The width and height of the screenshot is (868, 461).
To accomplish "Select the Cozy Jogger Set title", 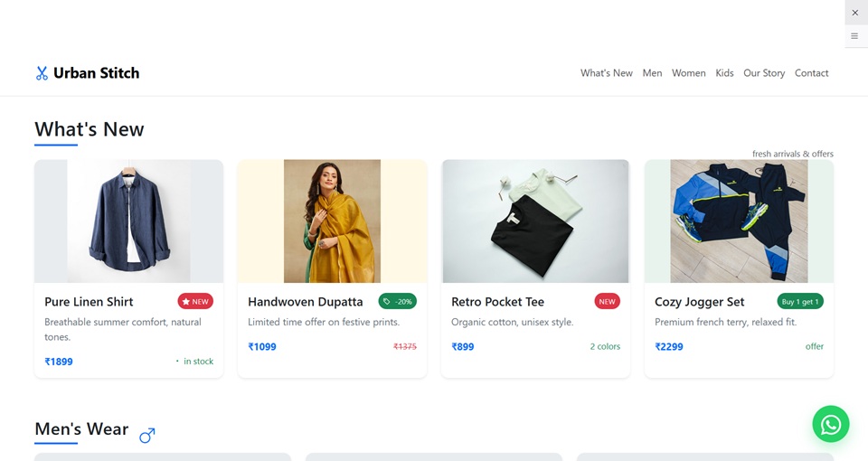I will pyautogui.click(x=699, y=302).
